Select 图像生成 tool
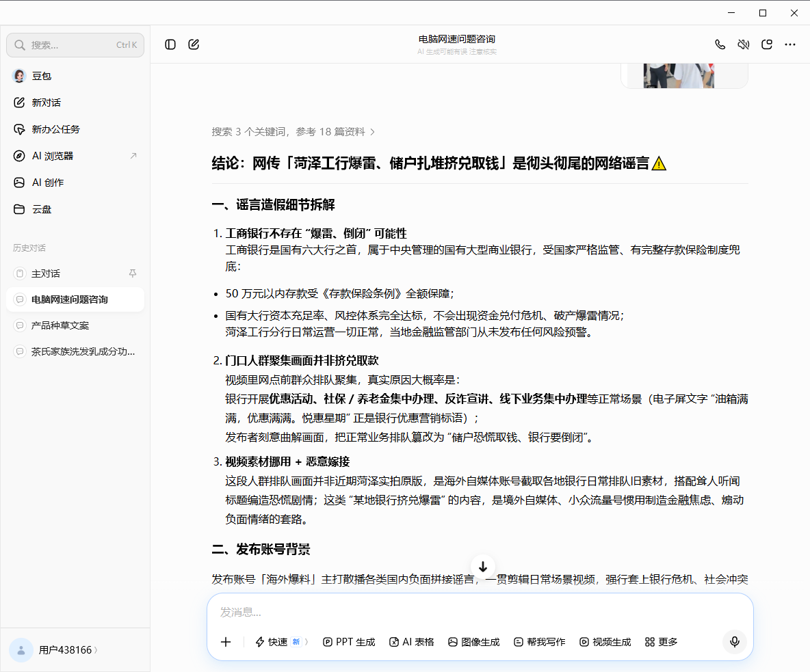This screenshot has width=810, height=672. [x=473, y=642]
